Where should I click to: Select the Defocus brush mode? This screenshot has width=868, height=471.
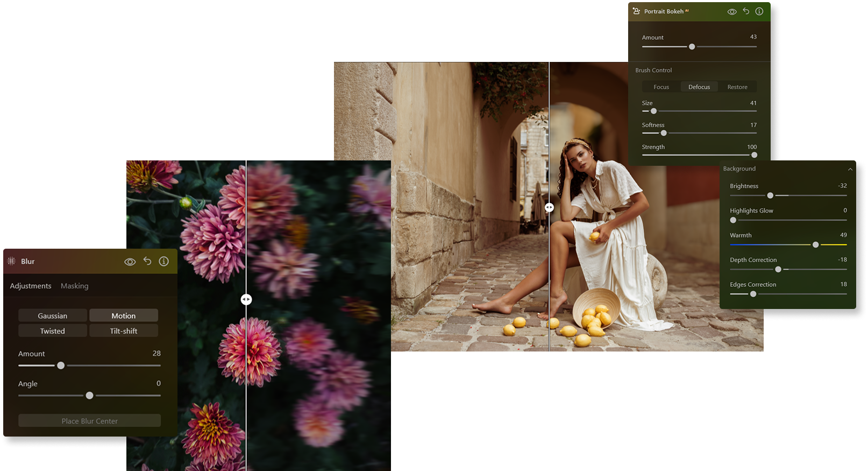(699, 87)
